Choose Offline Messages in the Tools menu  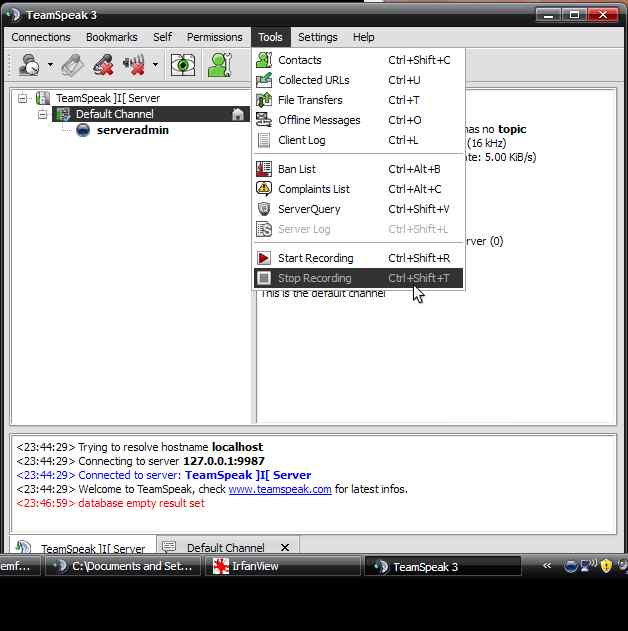(358, 120)
